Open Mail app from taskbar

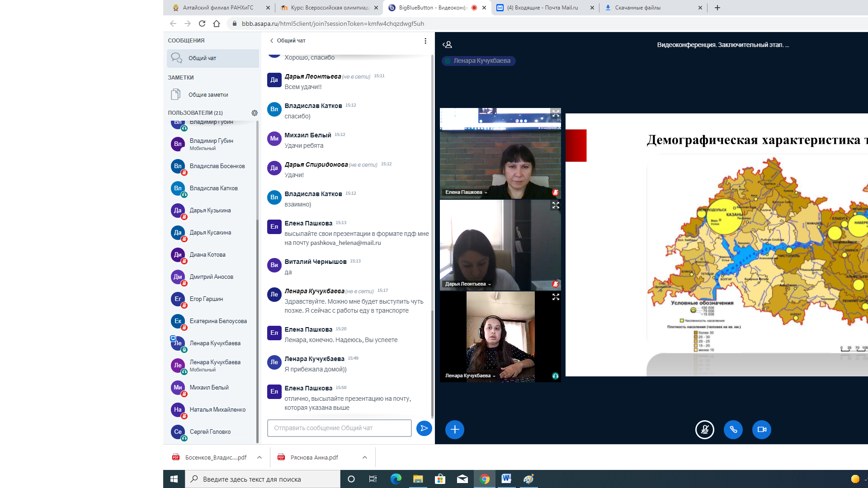coord(462,479)
